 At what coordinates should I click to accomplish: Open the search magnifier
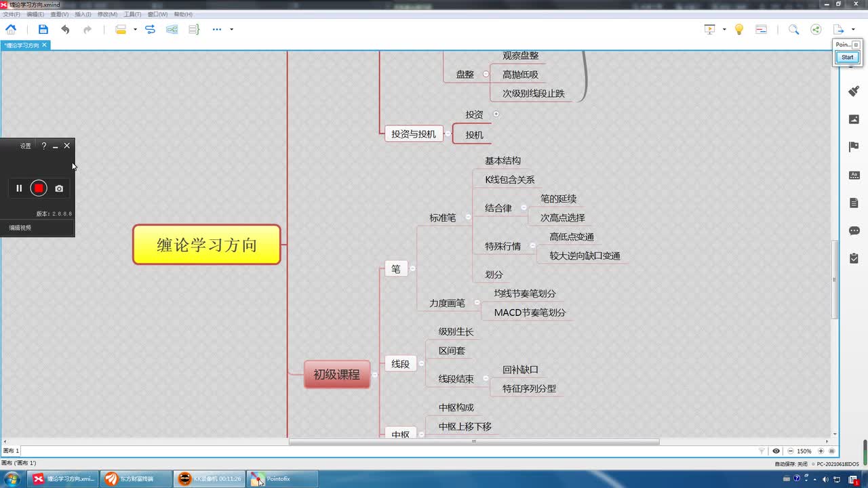click(x=793, y=29)
